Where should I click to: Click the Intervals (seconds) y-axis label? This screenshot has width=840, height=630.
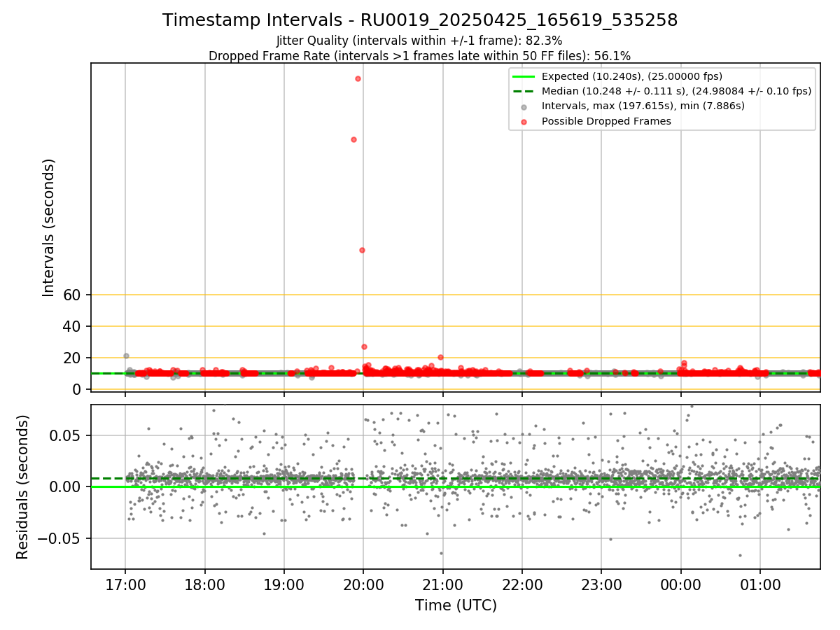coord(48,227)
